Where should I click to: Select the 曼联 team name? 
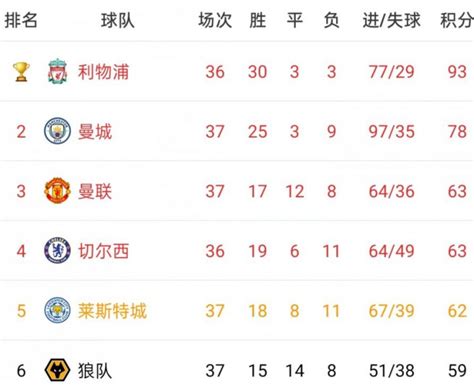point(95,191)
